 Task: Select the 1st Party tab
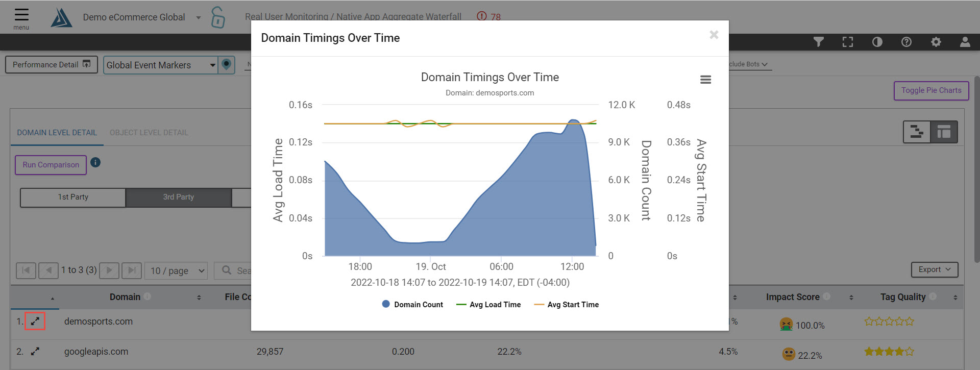click(73, 197)
